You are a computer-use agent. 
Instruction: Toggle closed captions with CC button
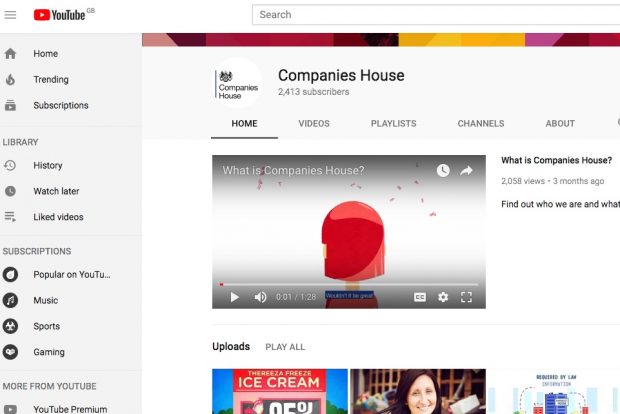[x=420, y=297]
